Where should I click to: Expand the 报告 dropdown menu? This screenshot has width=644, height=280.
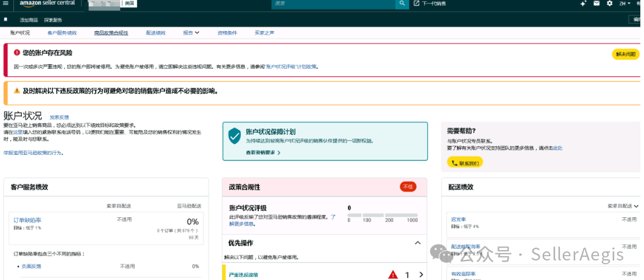coord(191,33)
